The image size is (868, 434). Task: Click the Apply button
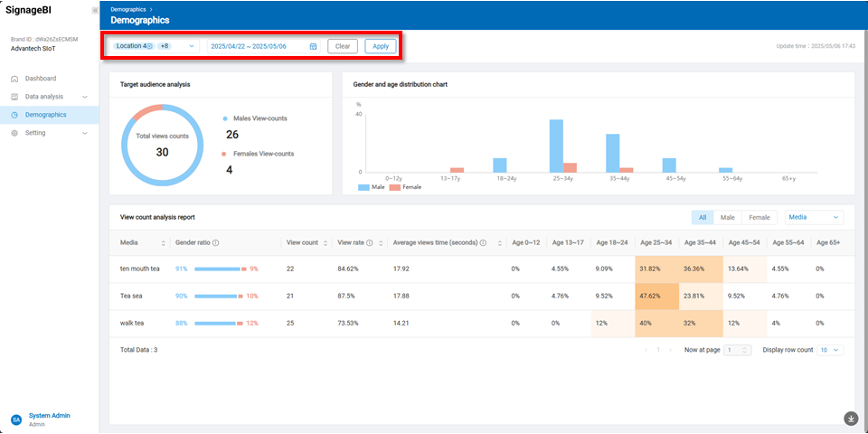pos(381,46)
